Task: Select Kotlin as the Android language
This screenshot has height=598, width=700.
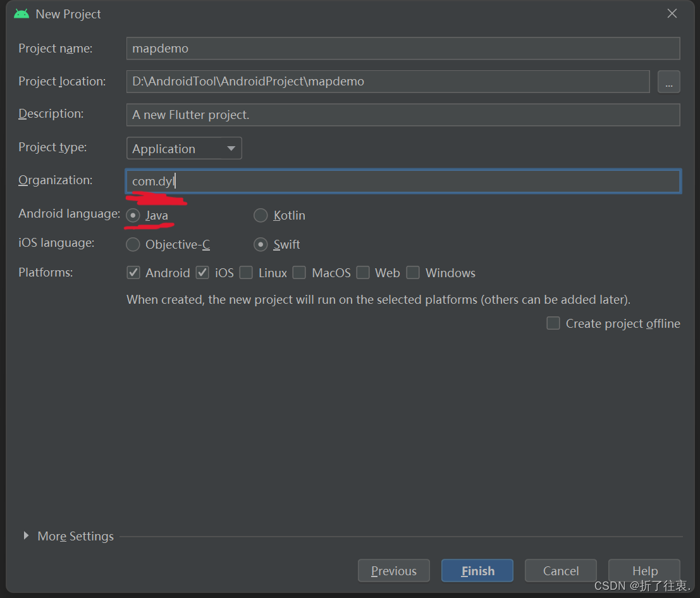Action: (261, 216)
